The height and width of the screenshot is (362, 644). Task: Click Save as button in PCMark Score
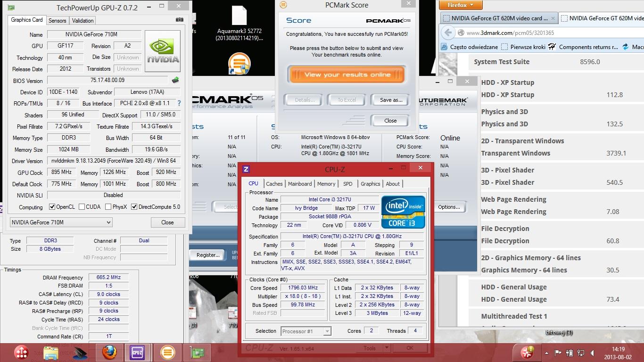[x=391, y=100]
